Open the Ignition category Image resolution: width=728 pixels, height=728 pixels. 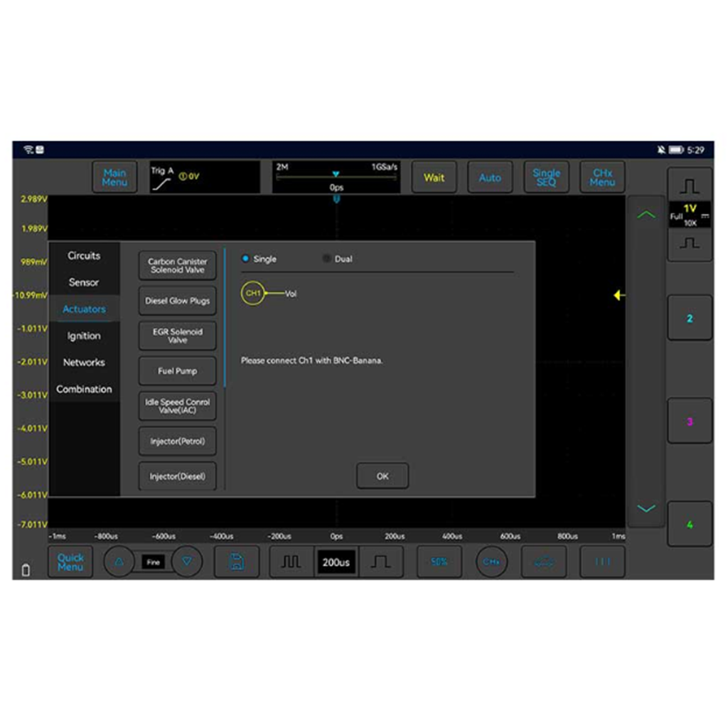click(x=84, y=336)
